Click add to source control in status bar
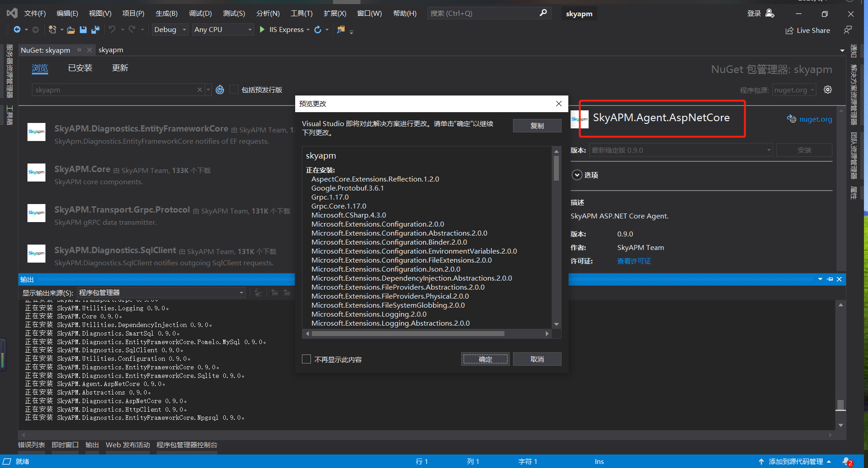Image resolution: width=868 pixels, height=468 pixels. tap(796, 462)
